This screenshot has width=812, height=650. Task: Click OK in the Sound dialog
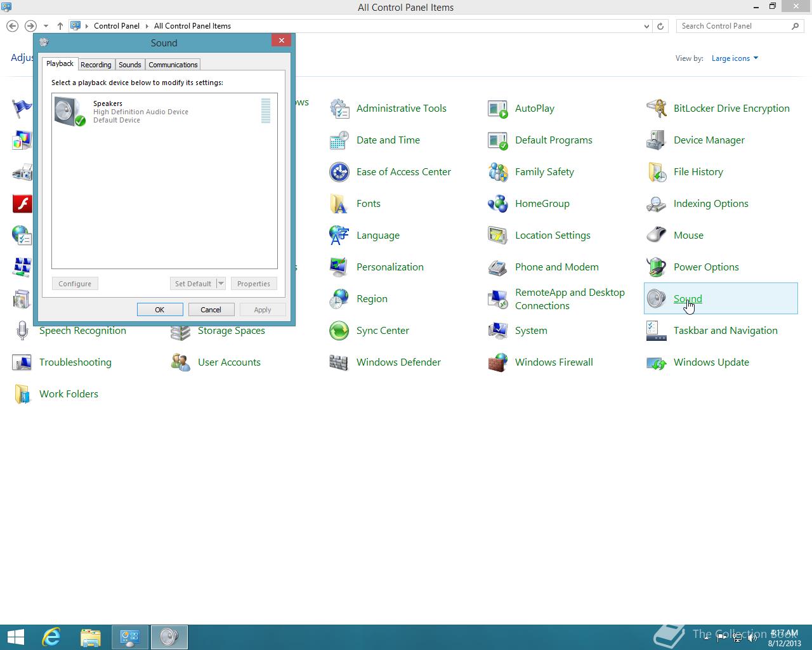click(x=160, y=310)
